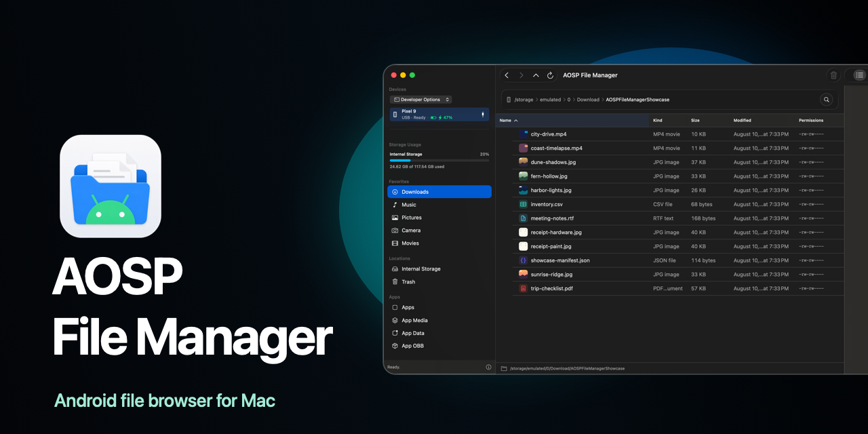
Task: Click the folder icon in the status bar
Action: [x=504, y=368]
